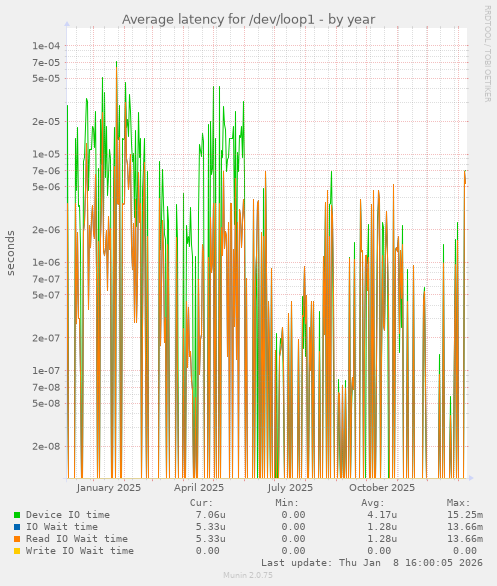Select the 'IO Wait time' legend label
The image size is (497, 586).
coord(62,527)
